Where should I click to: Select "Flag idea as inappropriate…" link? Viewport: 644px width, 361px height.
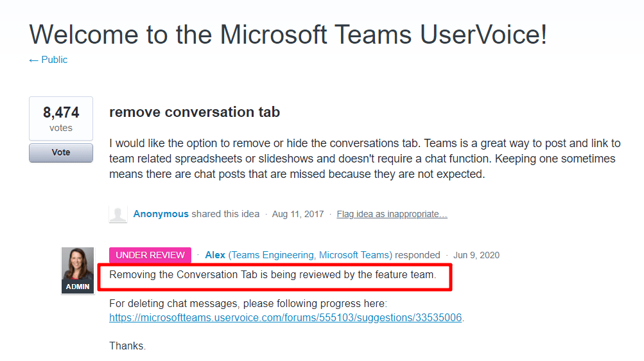point(392,214)
